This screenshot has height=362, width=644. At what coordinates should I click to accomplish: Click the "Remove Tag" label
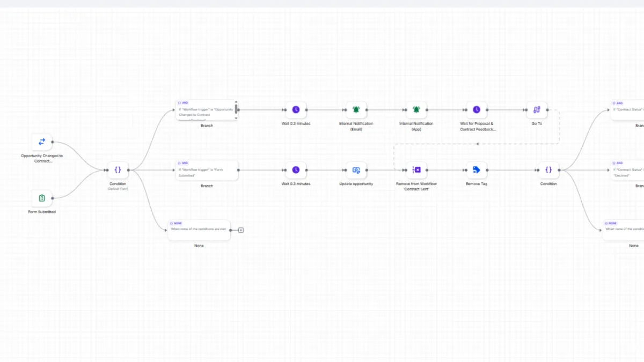coord(477,184)
